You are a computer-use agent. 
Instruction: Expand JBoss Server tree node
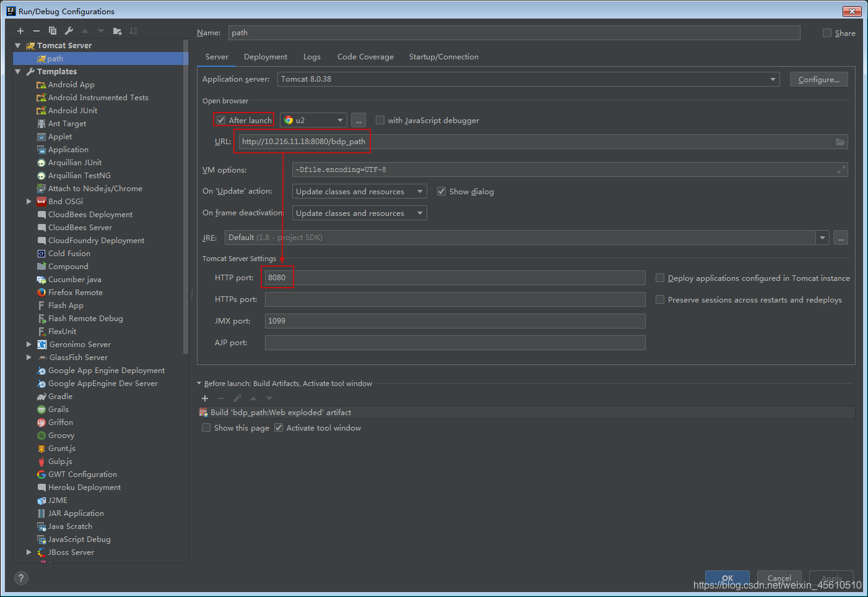tap(28, 552)
